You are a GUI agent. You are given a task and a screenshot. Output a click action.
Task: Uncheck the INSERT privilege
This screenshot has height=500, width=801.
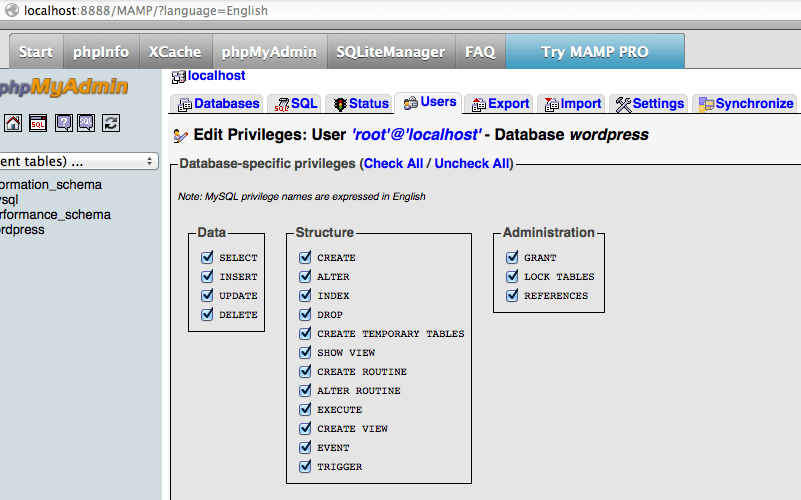tap(207, 276)
